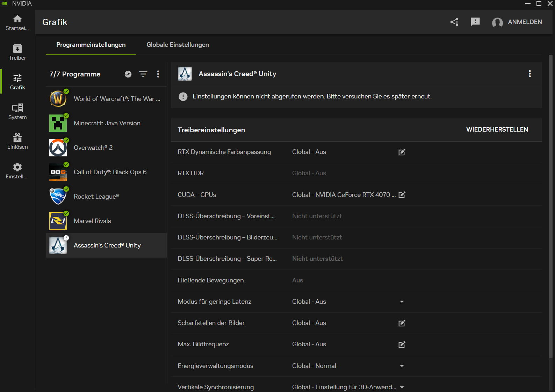Expand Energieverwaltungsmodus dropdown

(402, 366)
